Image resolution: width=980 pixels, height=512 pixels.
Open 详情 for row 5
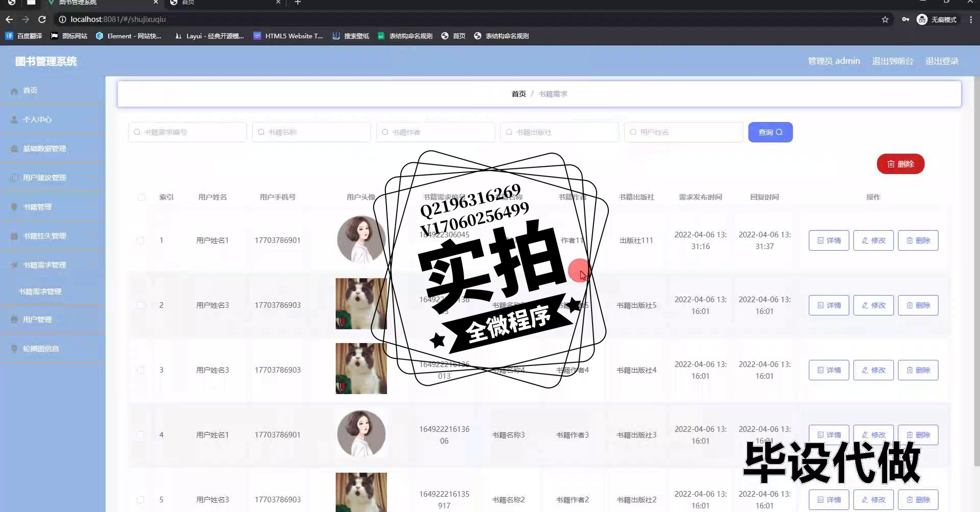pyautogui.click(x=829, y=500)
